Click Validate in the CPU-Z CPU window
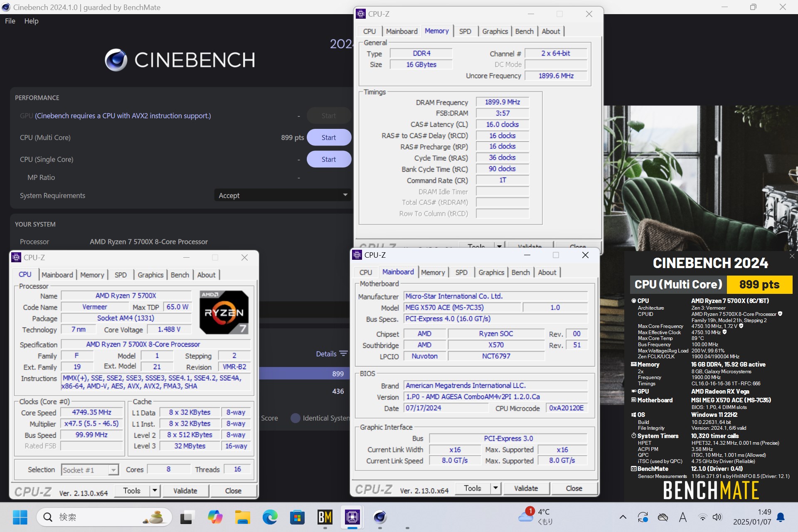Viewport: 798px width, 532px height. [x=185, y=491]
